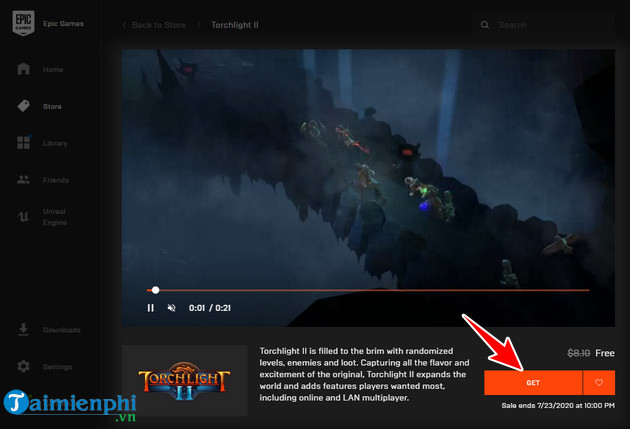This screenshot has width=630, height=429.
Task: Select the Store tag icon
Action: pyautogui.click(x=23, y=106)
